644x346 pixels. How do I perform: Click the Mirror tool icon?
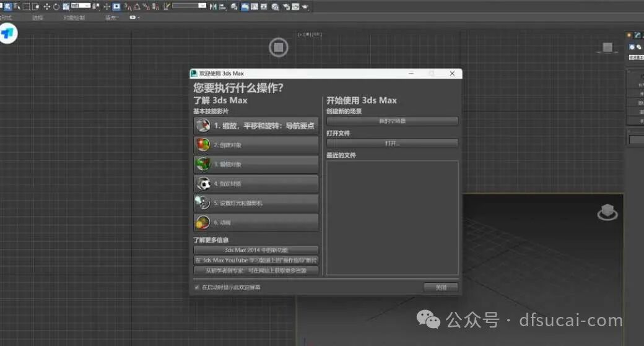tap(213, 7)
